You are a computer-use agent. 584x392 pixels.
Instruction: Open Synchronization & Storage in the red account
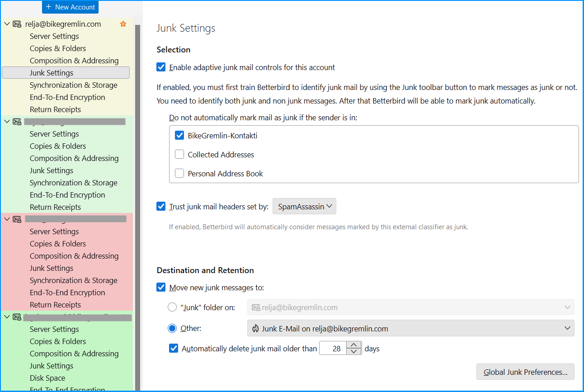coord(74,280)
